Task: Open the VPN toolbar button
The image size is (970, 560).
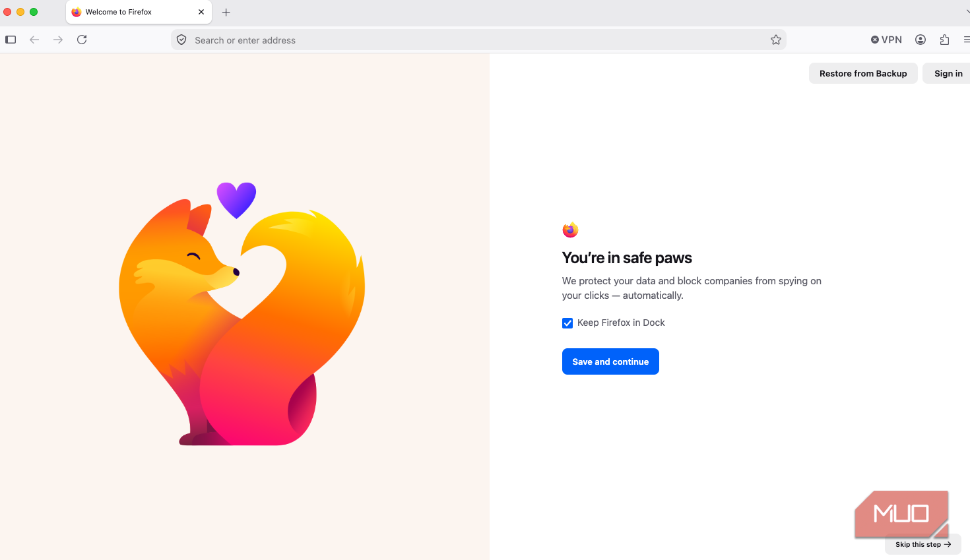Action: coord(886,40)
